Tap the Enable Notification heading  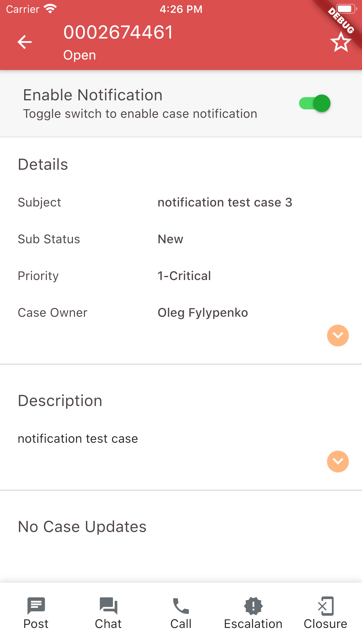[93, 95]
